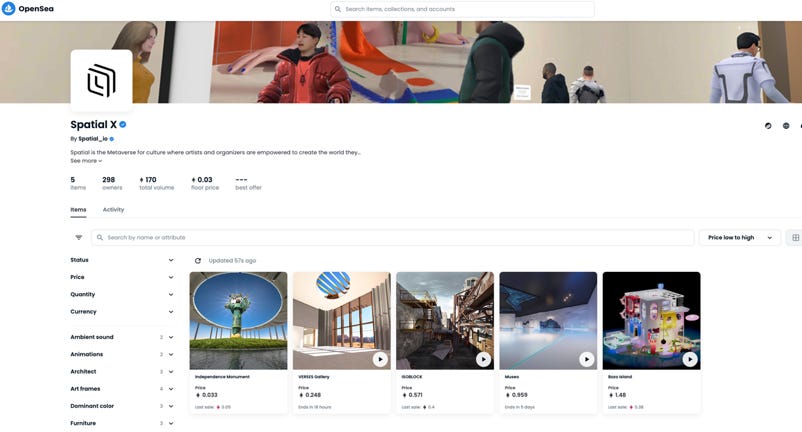Open the Museo thumbnail
Image resolution: width=802 pixels, height=432 pixels.
(548, 321)
